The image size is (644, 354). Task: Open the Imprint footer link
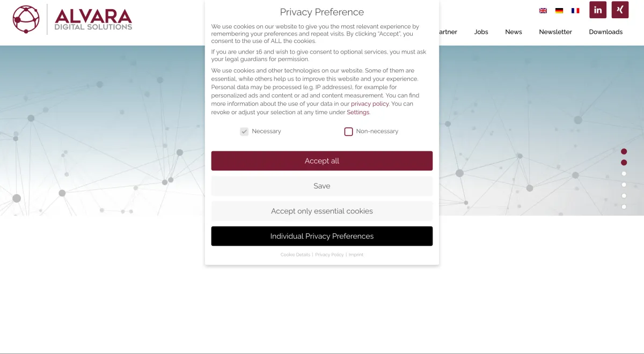click(356, 255)
